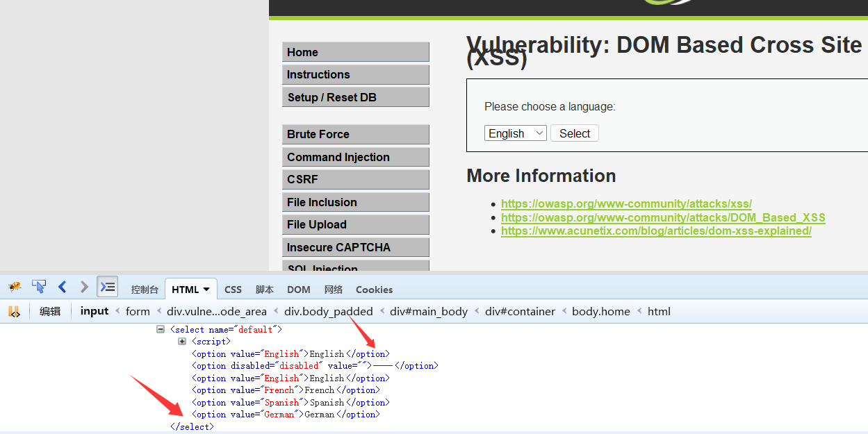
Task: Select div.vulne...ode_area in the breadcrumb
Action: tap(217, 312)
